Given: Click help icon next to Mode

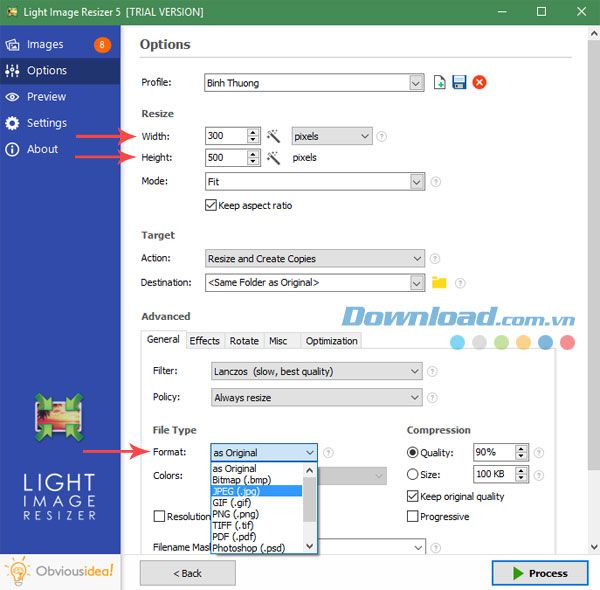Looking at the screenshot, I should pyautogui.click(x=436, y=181).
